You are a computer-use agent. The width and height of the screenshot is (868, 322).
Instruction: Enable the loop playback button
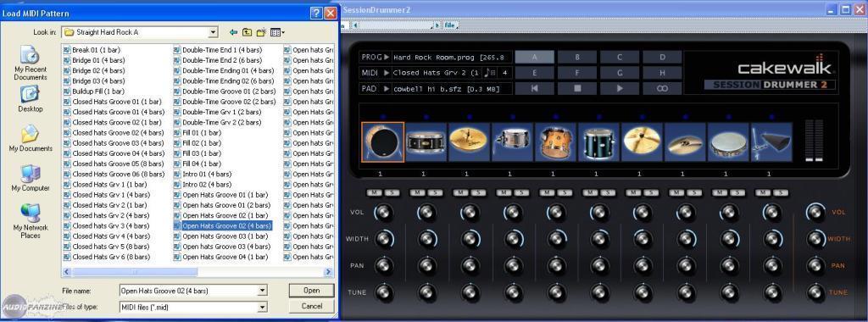[662, 88]
